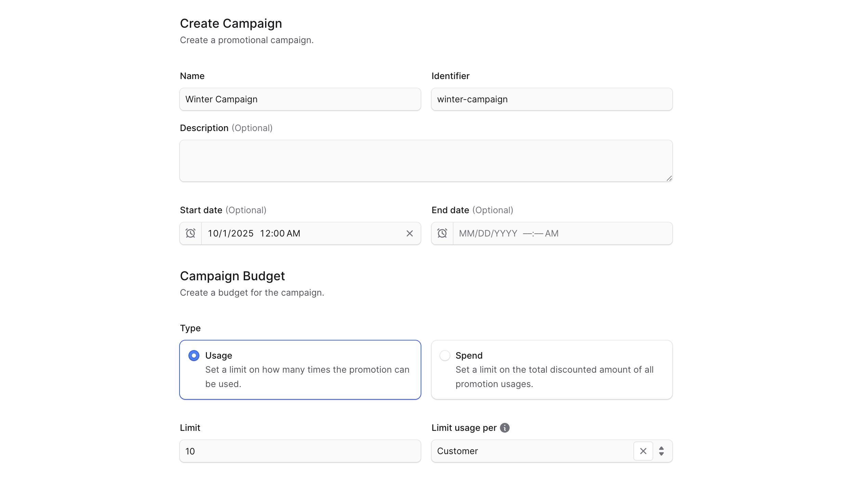Viewport: 868px width, 488px height.
Task: Click the Limit field showing 10
Action: (x=300, y=451)
